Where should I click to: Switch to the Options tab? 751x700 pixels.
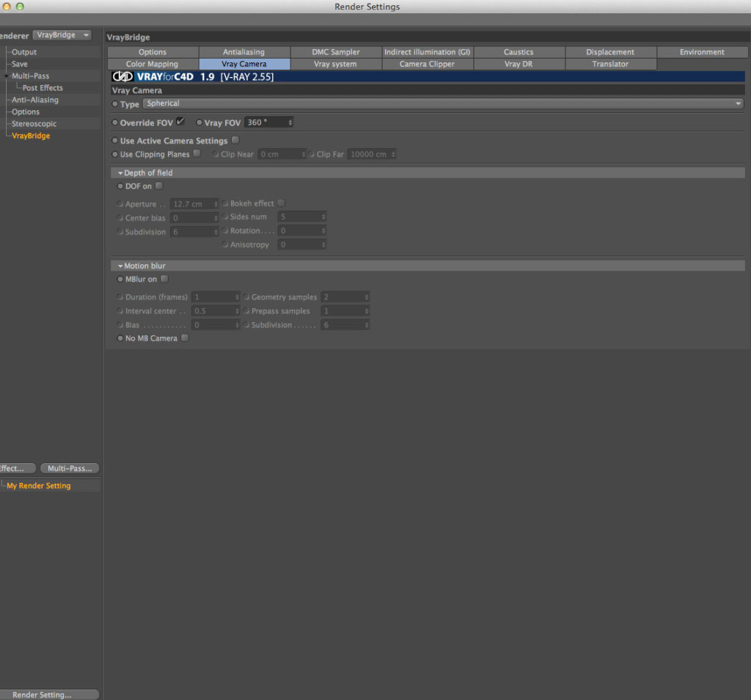(x=153, y=52)
